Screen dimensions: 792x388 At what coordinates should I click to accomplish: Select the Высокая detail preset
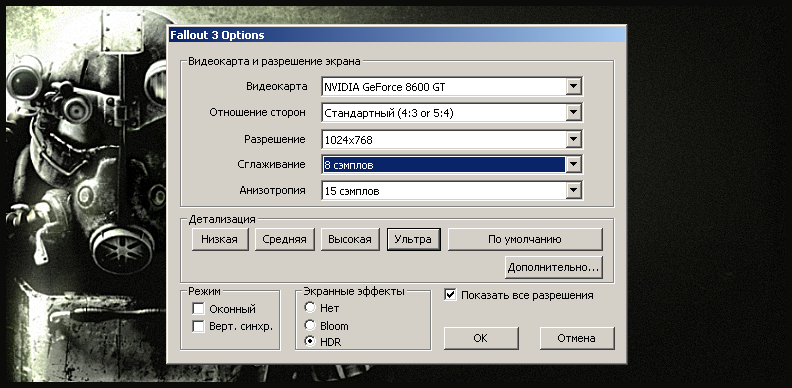[350, 239]
